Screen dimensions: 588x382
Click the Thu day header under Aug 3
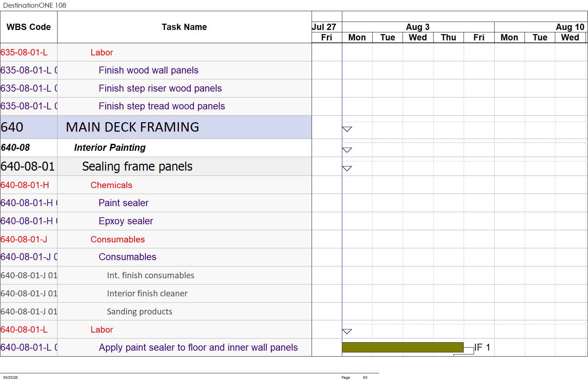(449, 38)
